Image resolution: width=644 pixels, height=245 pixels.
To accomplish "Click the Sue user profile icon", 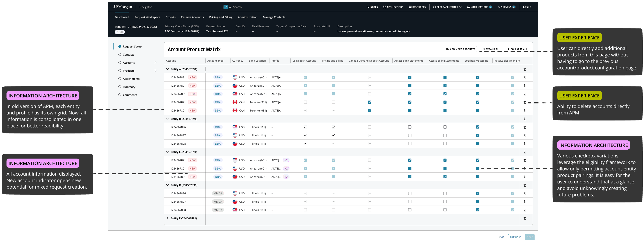I will coord(524,7).
